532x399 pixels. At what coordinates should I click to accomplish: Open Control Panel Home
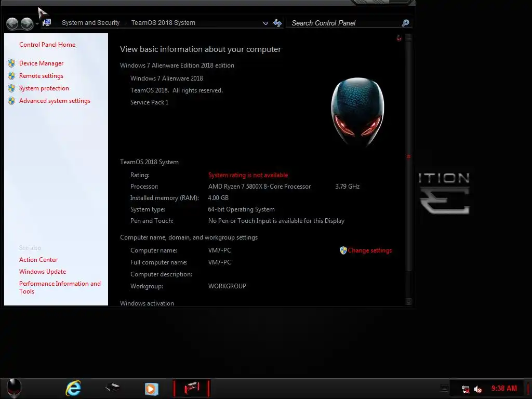[x=47, y=45]
